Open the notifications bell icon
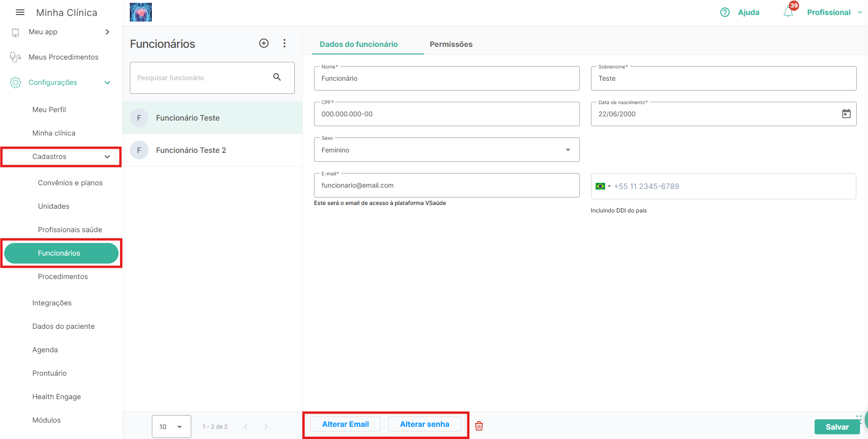Screen dimensions: 868x439 click(788, 12)
